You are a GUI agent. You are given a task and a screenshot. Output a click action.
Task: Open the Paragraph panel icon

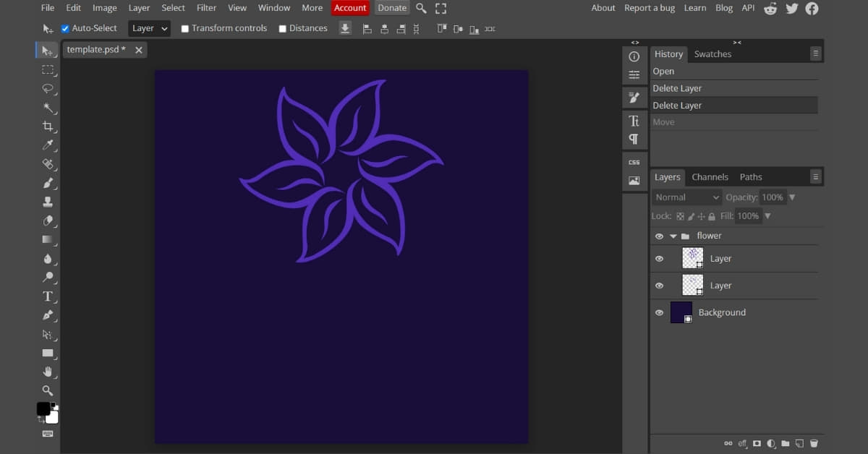point(634,139)
